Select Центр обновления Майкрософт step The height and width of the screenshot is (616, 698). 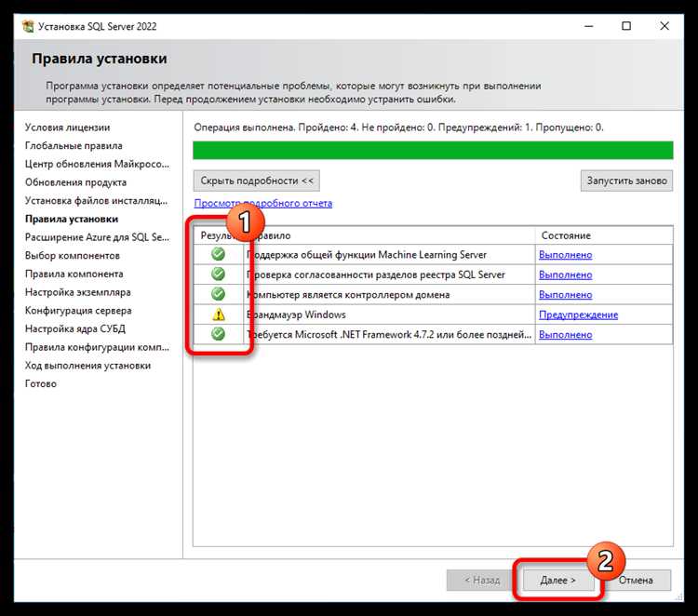coord(97,164)
